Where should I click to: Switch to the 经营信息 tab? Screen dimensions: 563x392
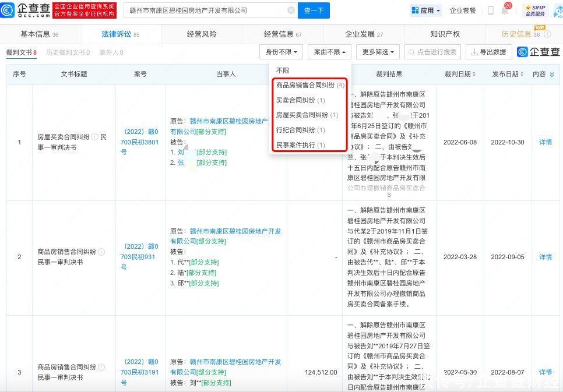283,34
